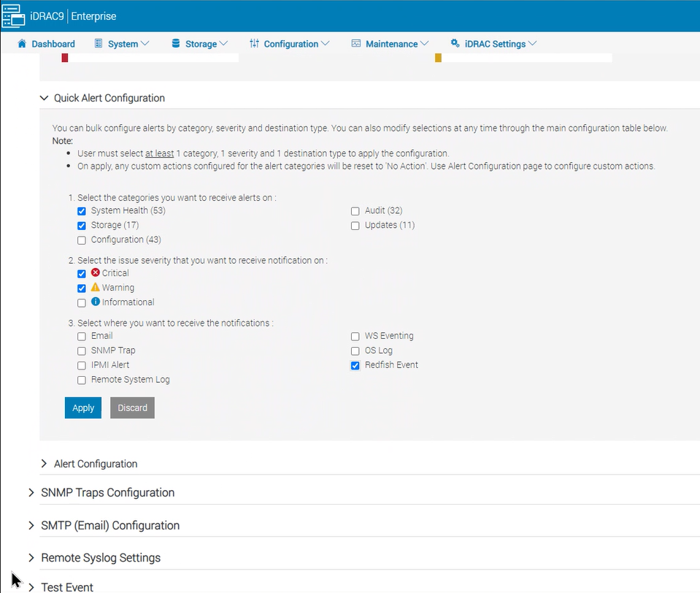Click the underlined 'at least' text

[x=160, y=153]
